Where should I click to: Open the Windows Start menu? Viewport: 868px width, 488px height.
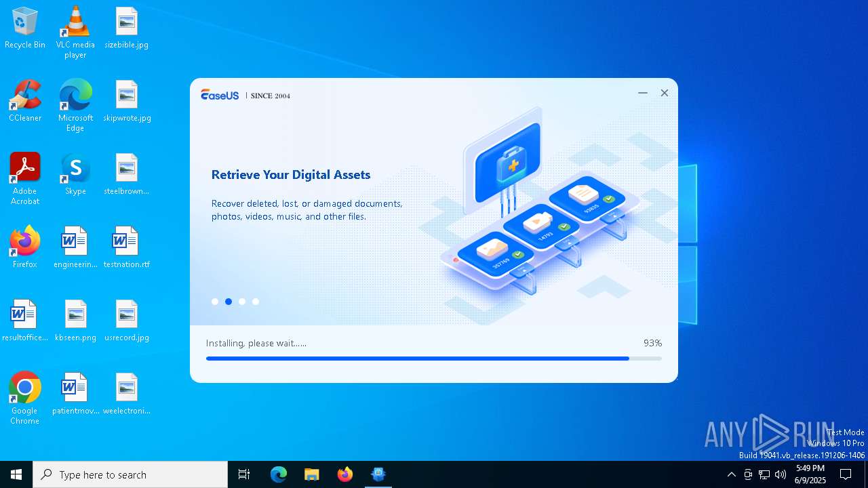coord(16,474)
